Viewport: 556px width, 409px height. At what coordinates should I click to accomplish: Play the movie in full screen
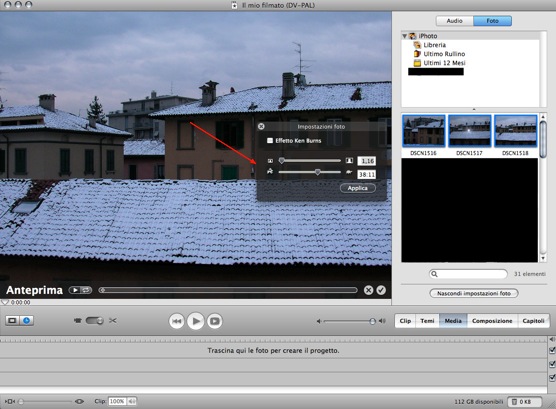pos(215,321)
